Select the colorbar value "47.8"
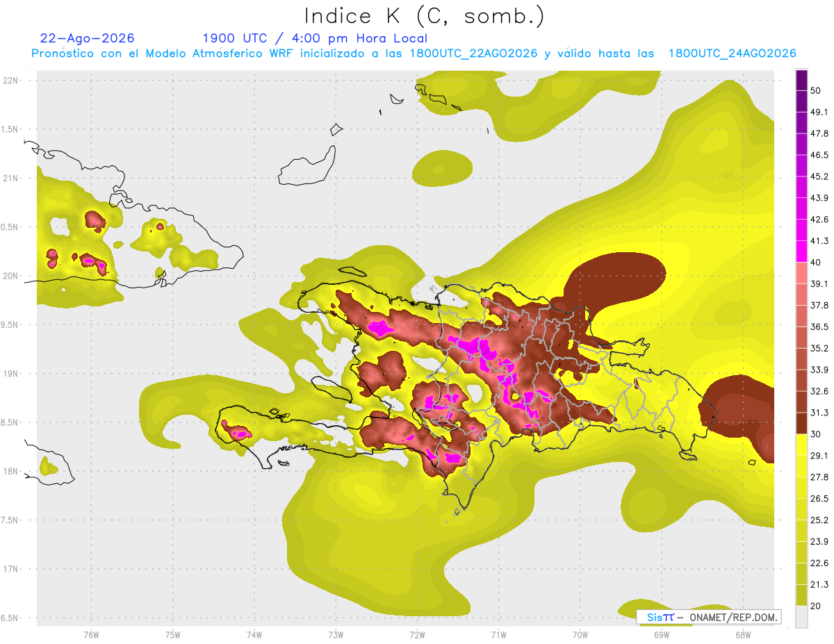The width and height of the screenshot is (834, 644). pyautogui.click(x=819, y=133)
